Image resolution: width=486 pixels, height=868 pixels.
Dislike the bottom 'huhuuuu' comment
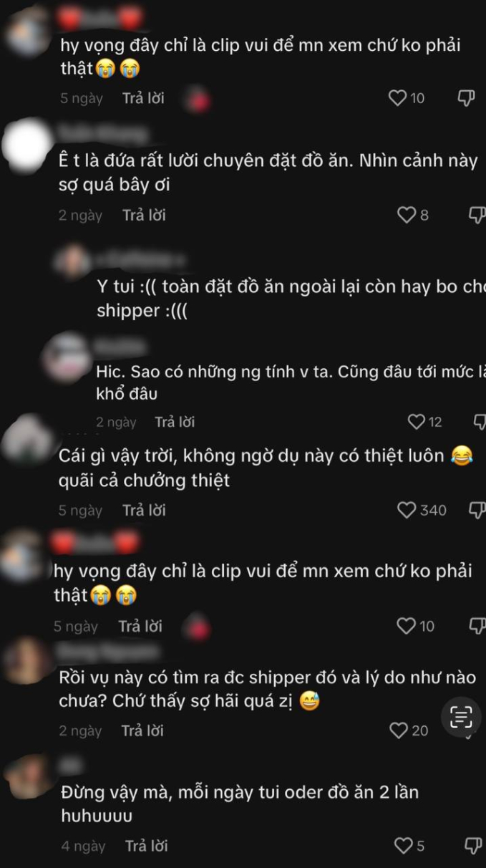[x=473, y=845]
